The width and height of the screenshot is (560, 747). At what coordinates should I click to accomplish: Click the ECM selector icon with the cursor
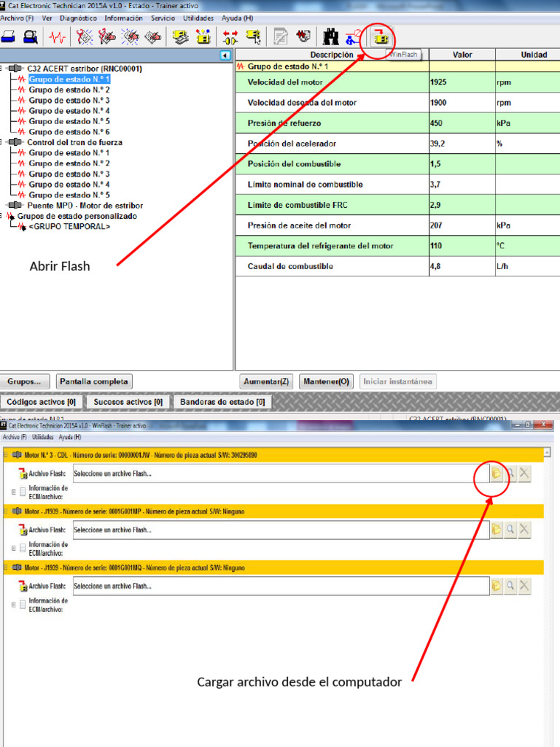point(254,36)
